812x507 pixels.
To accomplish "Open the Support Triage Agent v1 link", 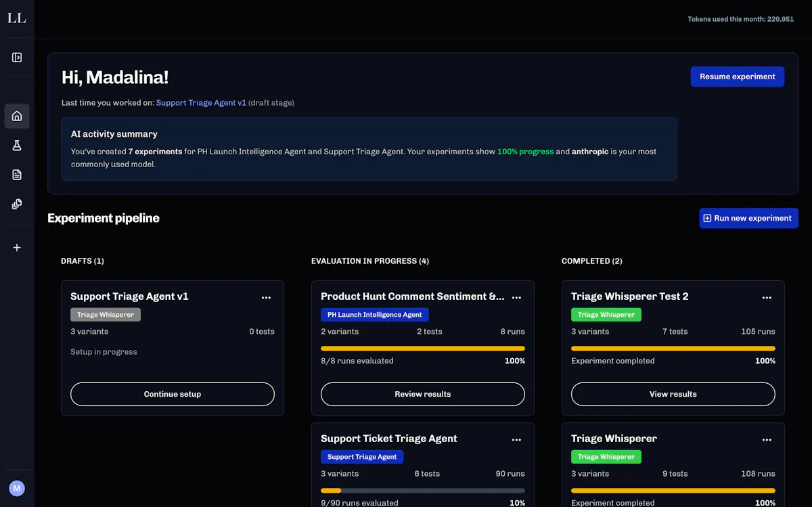I will 201,103.
